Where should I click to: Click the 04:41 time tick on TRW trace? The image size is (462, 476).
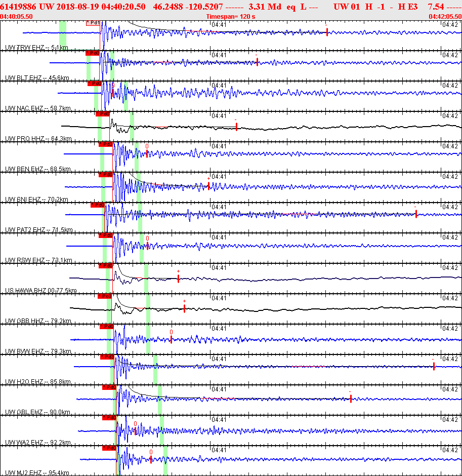(x=219, y=25)
